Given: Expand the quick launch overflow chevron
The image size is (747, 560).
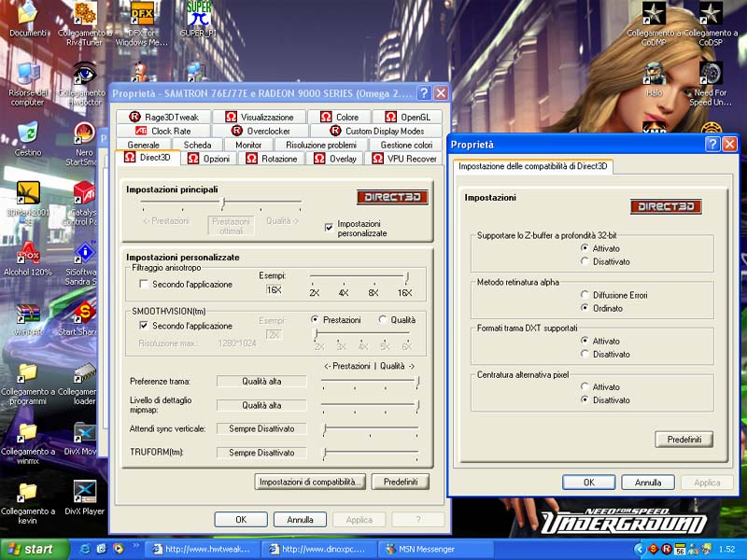Looking at the screenshot, I should (x=135, y=545).
